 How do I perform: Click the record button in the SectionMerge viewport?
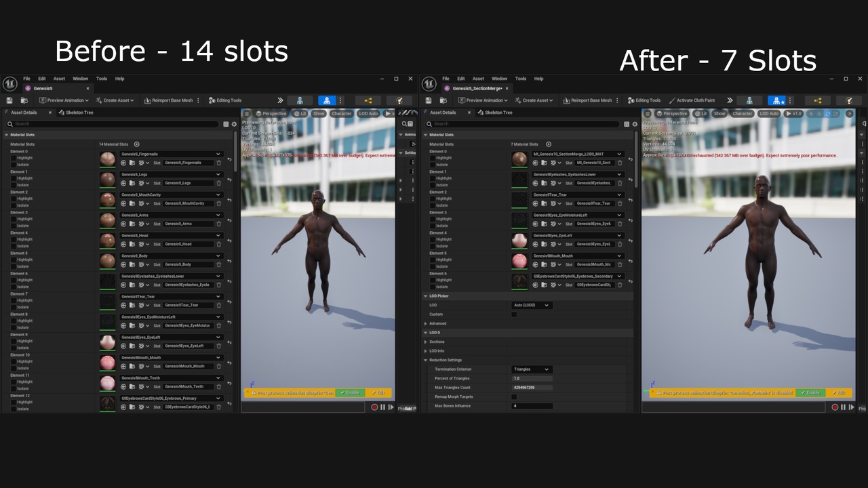pyautogui.click(x=835, y=407)
